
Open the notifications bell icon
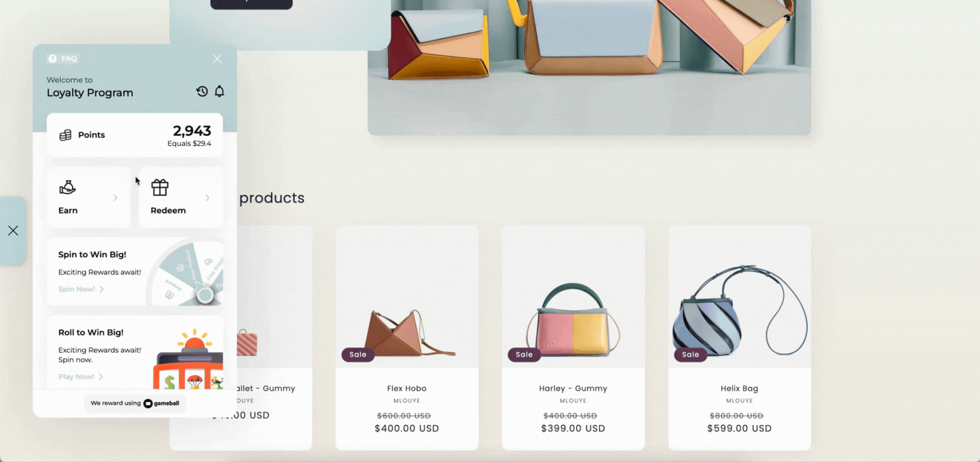pos(220,91)
